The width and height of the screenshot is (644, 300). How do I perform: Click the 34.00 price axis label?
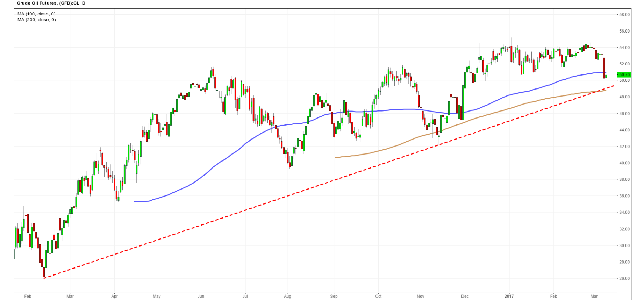click(624, 213)
